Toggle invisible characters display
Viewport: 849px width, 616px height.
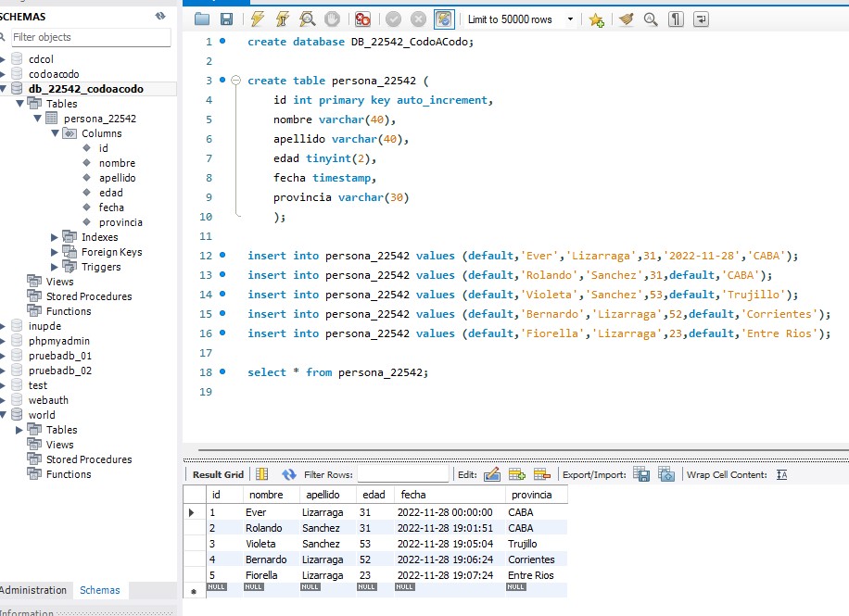(x=676, y=19)
